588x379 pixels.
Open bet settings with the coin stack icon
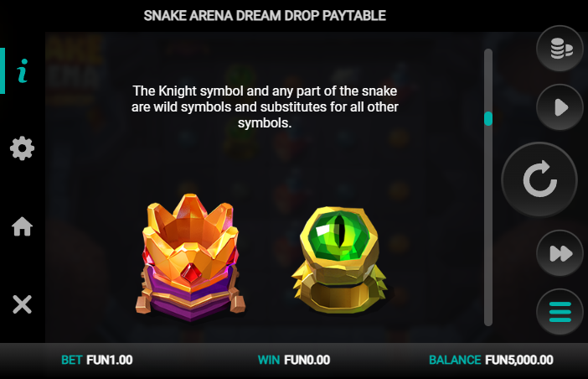[560, 49]
